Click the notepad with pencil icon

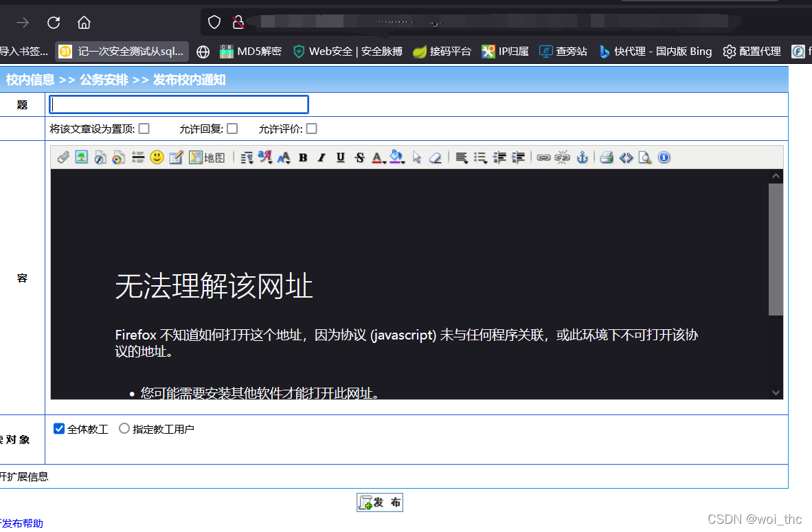(176, 157)
